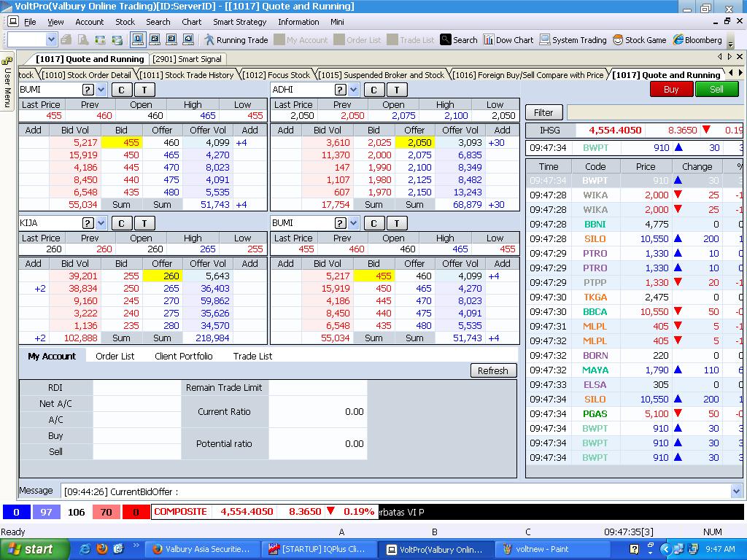The image size is (747, 560).
Task: Switch to Valbury Asia Securities Firefox taskbar window
Action: [x=203, y=549]
